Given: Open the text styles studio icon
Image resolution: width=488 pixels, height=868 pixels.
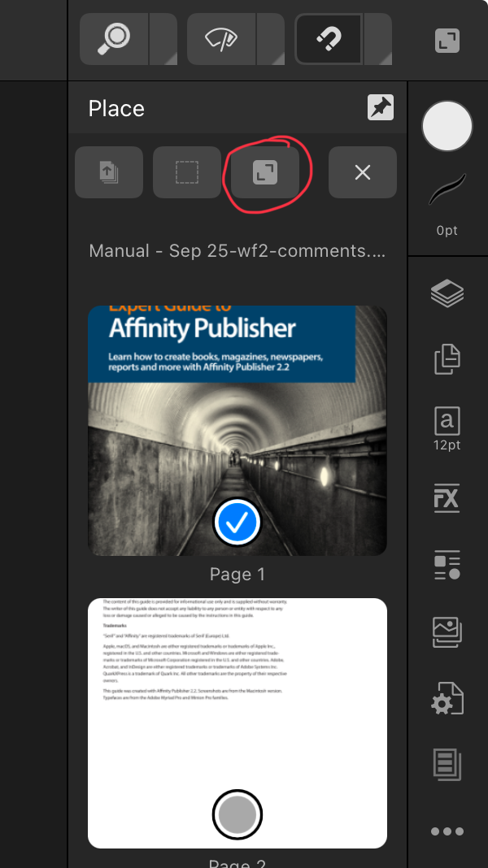Looking at the screenshot, I should [x=447, y=565].
